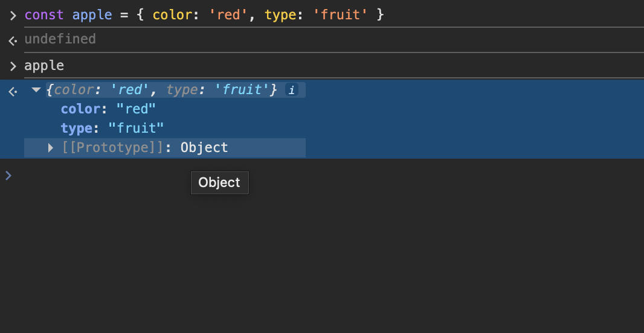
Task: Click the Object tooltip popup
Action: click(x=219, y=183)
